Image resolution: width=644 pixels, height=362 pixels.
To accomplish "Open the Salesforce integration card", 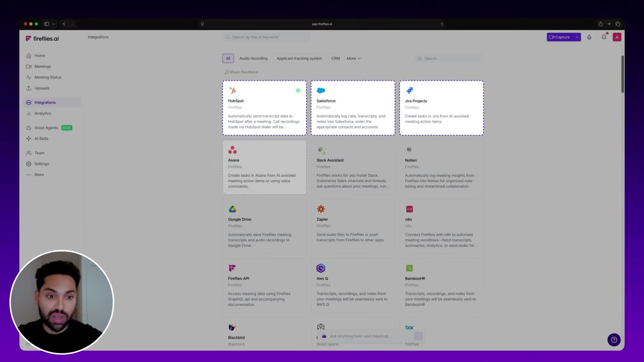I will (353, 108).
